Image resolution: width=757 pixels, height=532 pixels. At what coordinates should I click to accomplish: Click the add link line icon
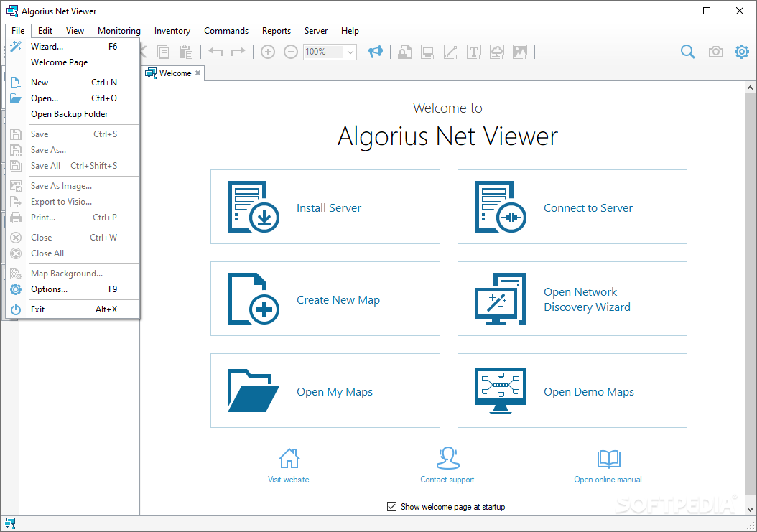[x=451, y=52]
